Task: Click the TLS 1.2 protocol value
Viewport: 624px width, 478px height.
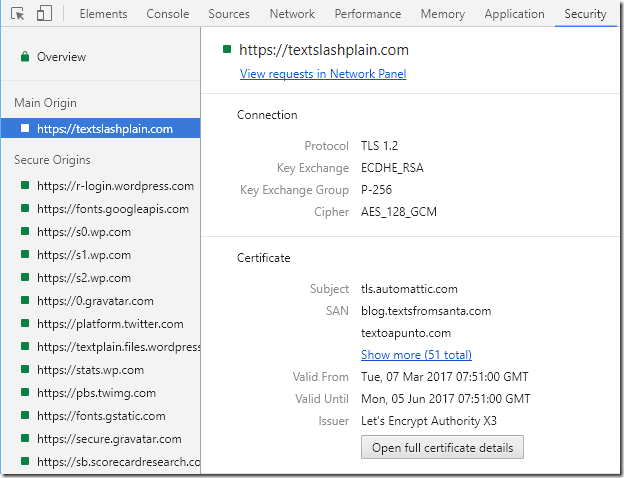Action: tap(379, 146)
